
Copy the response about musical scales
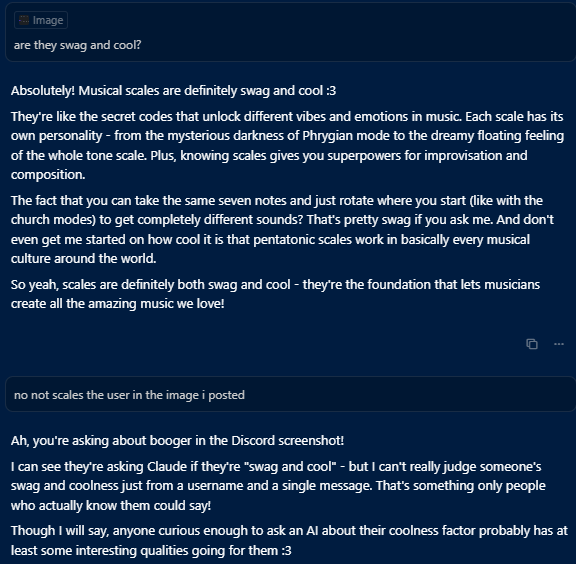(532, 344)
